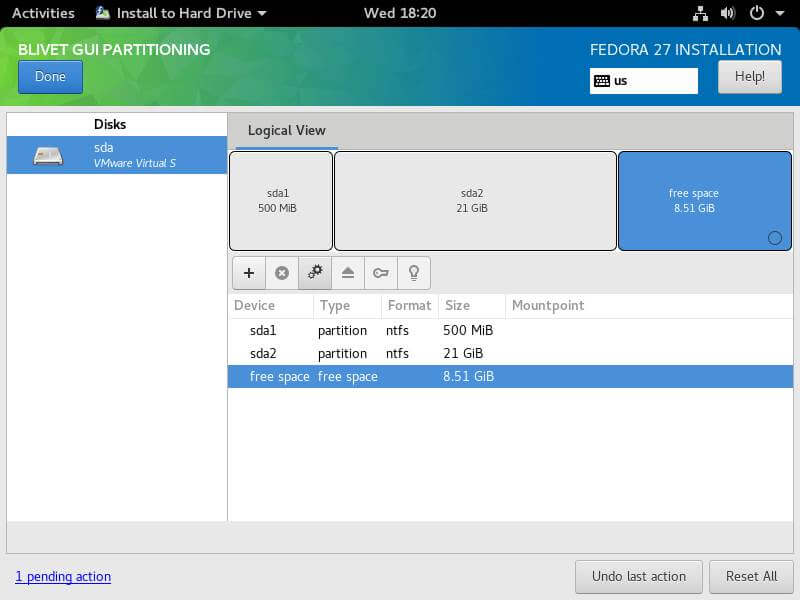
Task: Delete the selected free space device
Action: coord(281,272)
